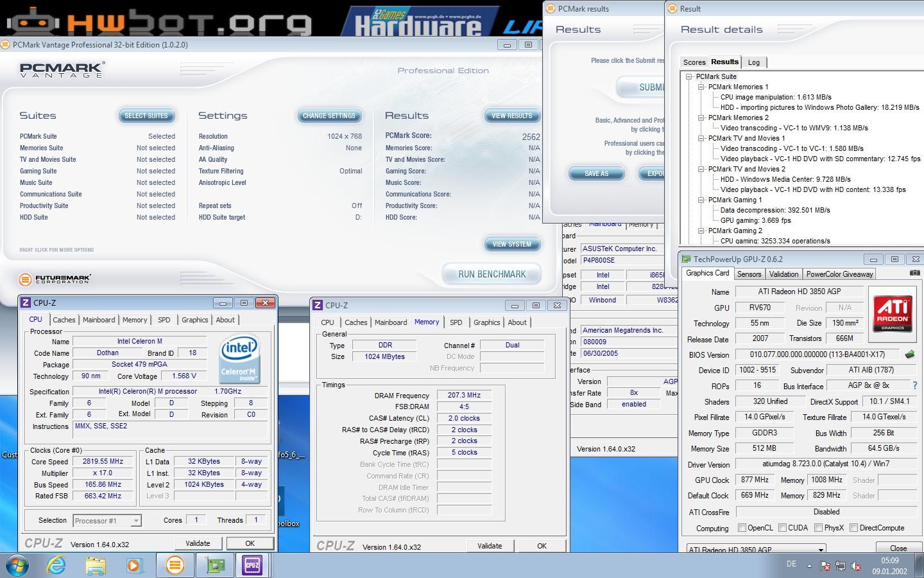924x578 pixels.
Task: Click the DE language indicator
Action: click(x=791, y=564)
